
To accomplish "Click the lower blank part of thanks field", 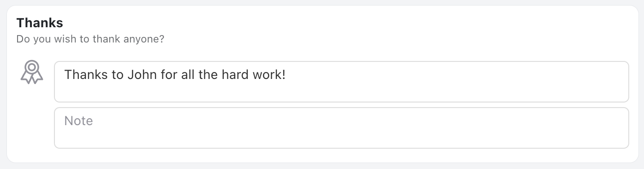I will 341,93.
